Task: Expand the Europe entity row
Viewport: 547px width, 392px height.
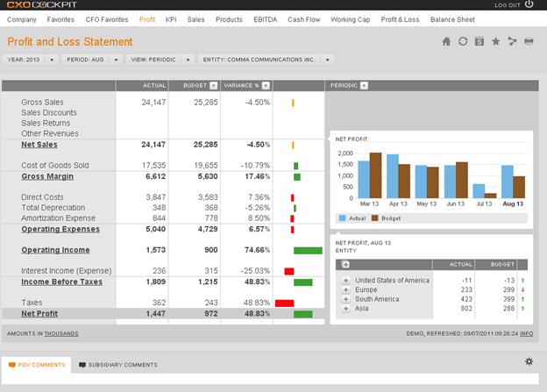Action: (345, 290)
